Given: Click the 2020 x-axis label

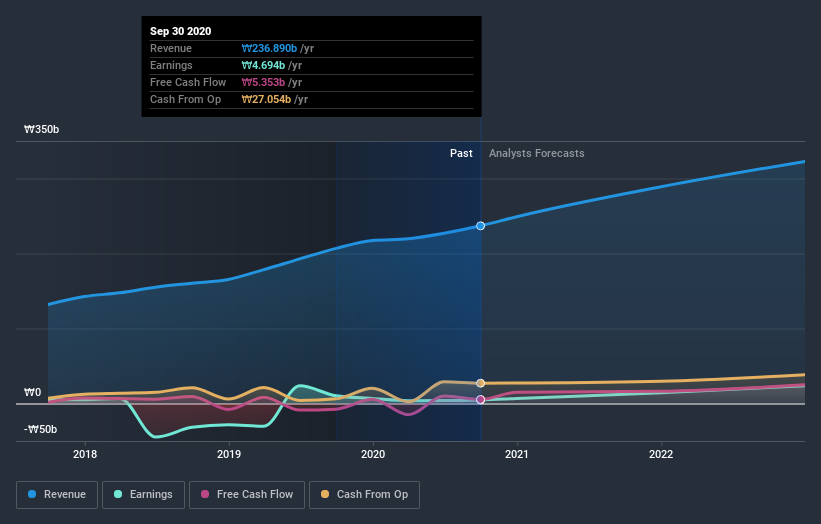Looking at the screenshot, I should (x=373, y=454).
